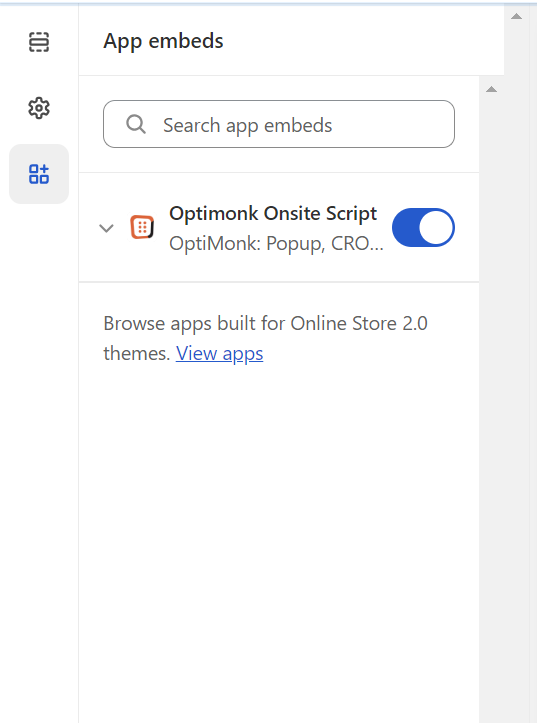
Task: Click the 'OptiMonk: Popup, CRO...' subtitle
Action: (x=276, y=243)
